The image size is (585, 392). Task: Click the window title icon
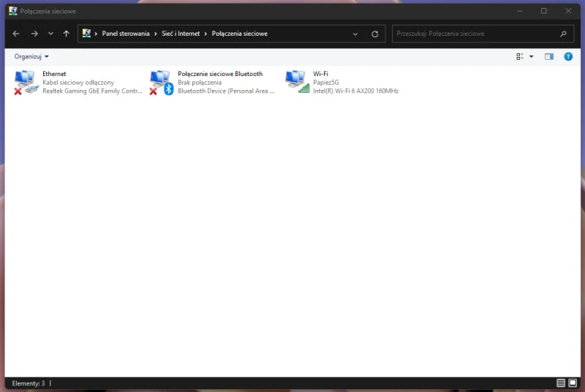[x=13, y=11]
